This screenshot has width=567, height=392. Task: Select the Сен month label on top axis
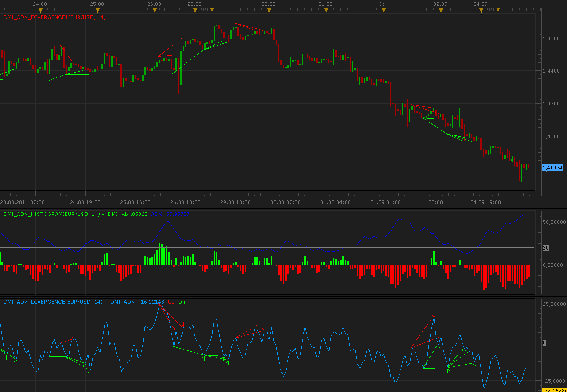(383, 4)
